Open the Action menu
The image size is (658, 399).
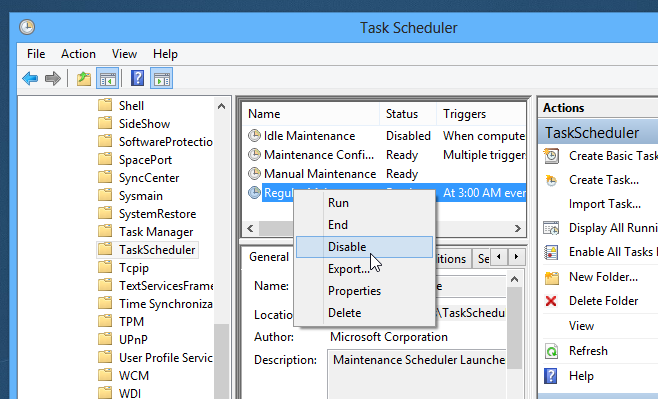pos(78,54)
